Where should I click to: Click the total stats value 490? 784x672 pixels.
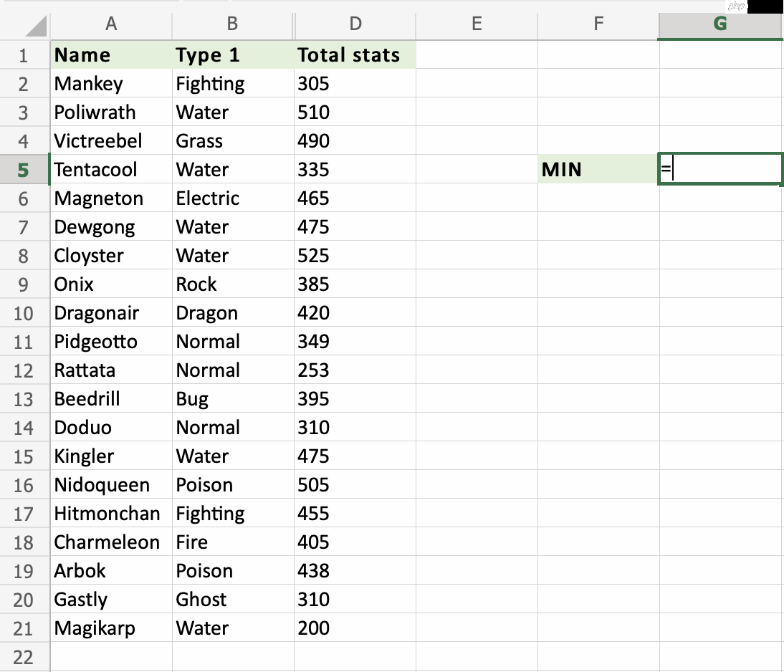tap(355, 140)
